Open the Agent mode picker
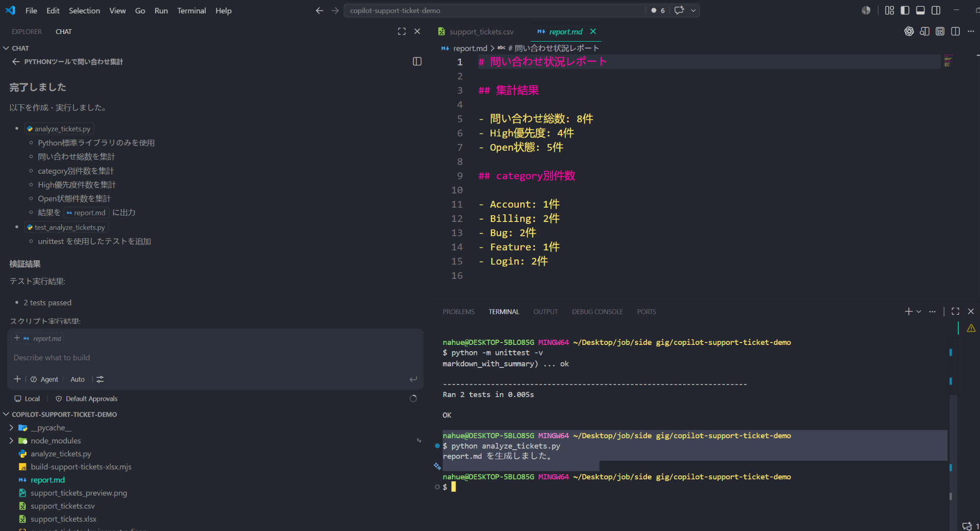980x531 pixels. [45, 379]
